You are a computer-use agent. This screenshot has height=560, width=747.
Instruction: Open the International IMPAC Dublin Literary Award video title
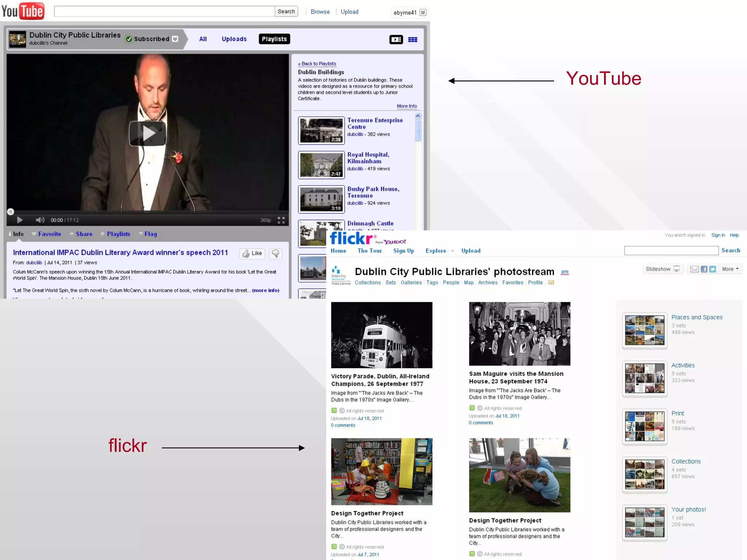(x=120, y=252)
